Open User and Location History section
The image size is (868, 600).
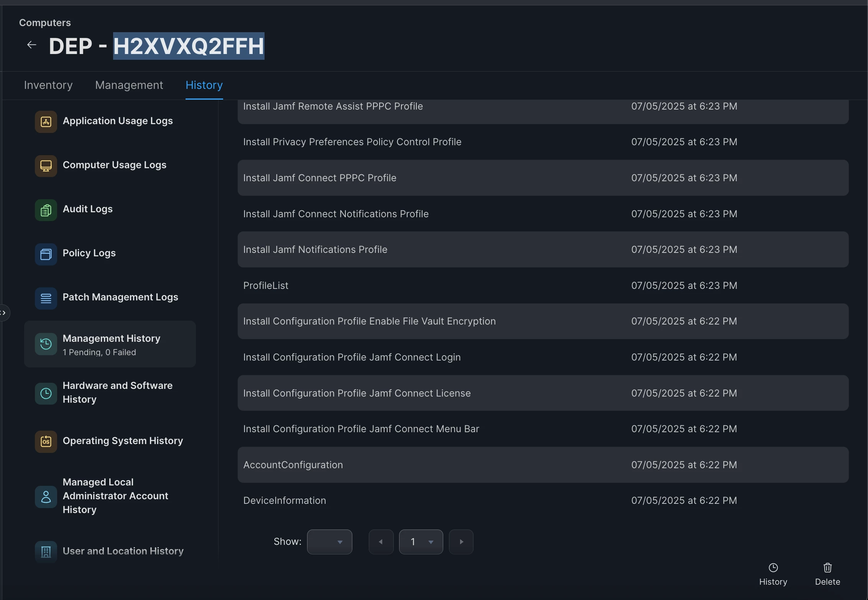coord(110,551)
